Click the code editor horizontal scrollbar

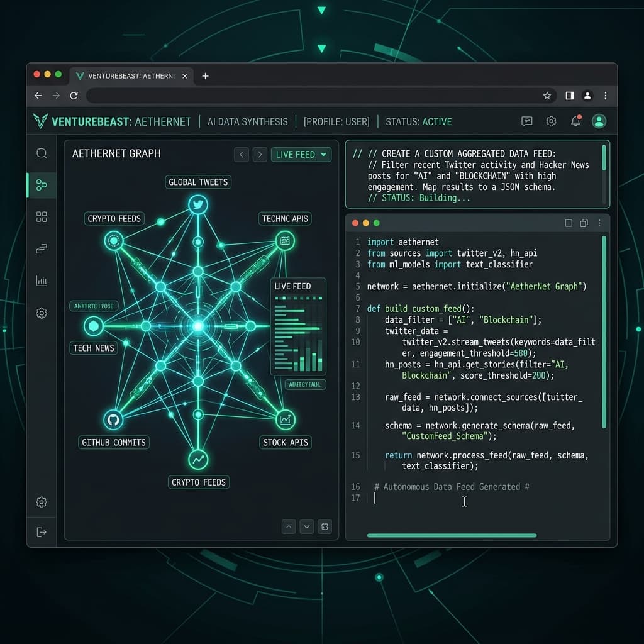452,536
